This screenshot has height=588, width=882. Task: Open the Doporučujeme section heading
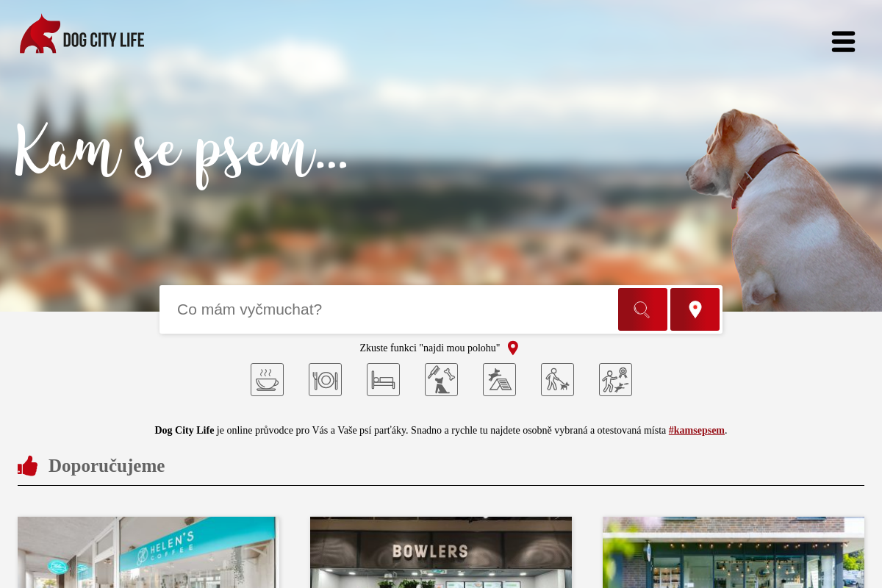point(107,465)
